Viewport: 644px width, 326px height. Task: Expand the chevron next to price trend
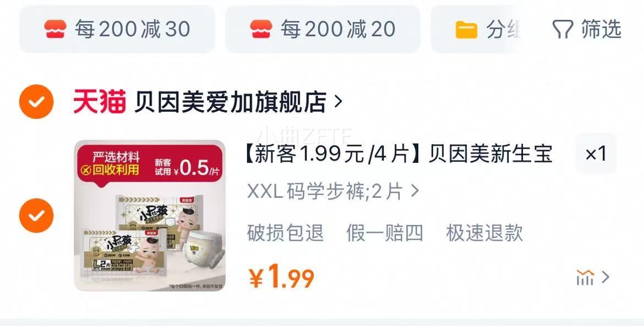tap(605, 278)
